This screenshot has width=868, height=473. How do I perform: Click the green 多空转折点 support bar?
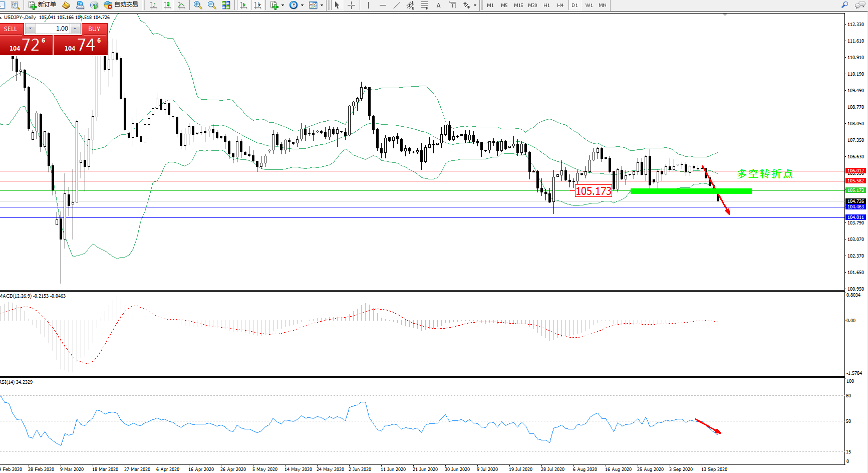[x=691, y=191]
